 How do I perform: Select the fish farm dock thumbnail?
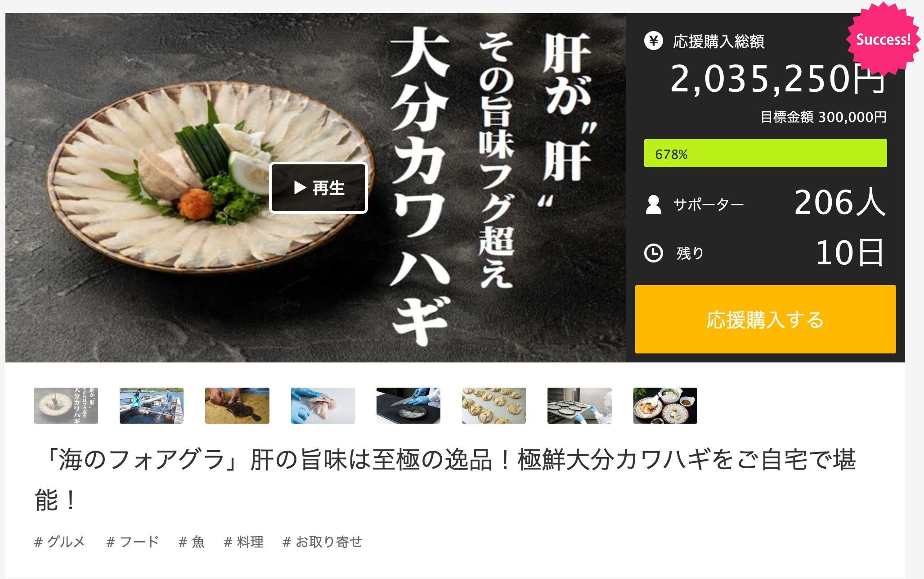click(x=152, y=406)
